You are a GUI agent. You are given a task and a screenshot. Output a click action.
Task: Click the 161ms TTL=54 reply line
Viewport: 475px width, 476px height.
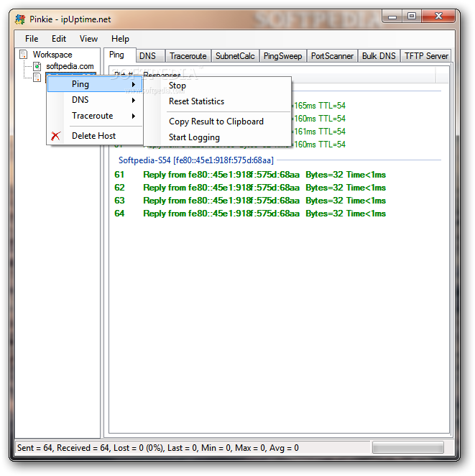point(318,132)
